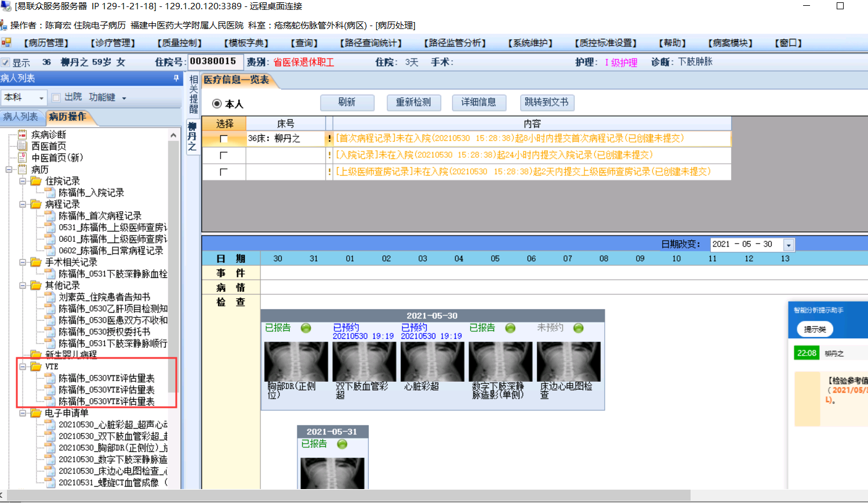Click document icon of 陈福伟_0530授权委托书
Image resolution: width=868 pixels, height=503 pixels.
[x=50, y=332]
